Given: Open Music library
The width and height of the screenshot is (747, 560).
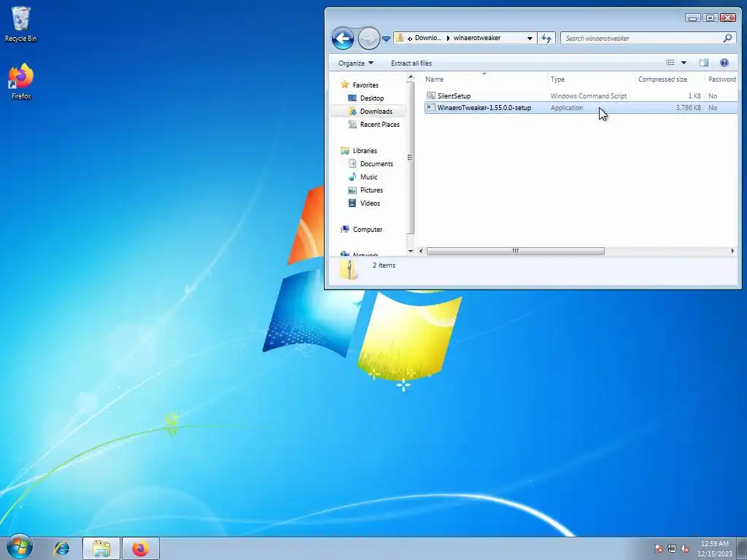Looking at the screenshot, I should [368, 176].
